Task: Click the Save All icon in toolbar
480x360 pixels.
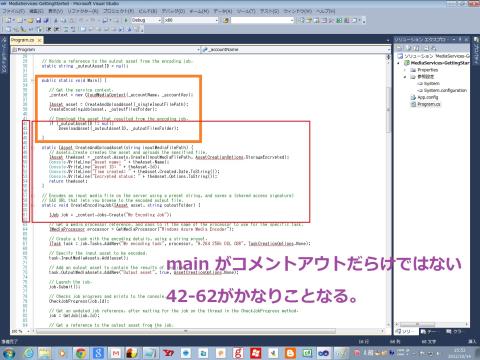Action: [x=46, y=20]
